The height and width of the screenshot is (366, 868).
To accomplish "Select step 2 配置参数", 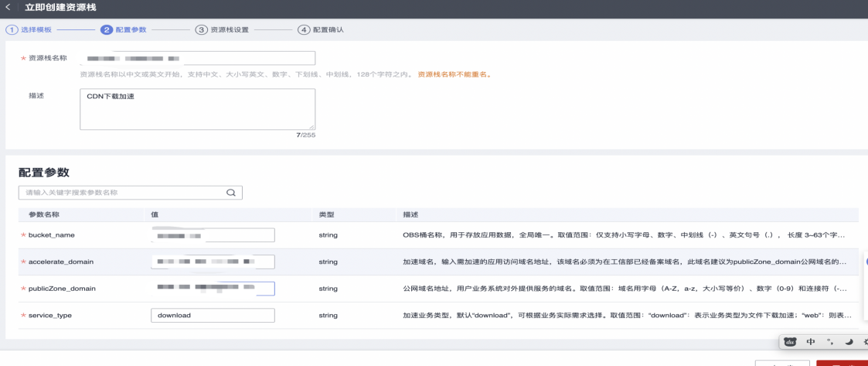I will pyautogui.click(x=124, y=29).
